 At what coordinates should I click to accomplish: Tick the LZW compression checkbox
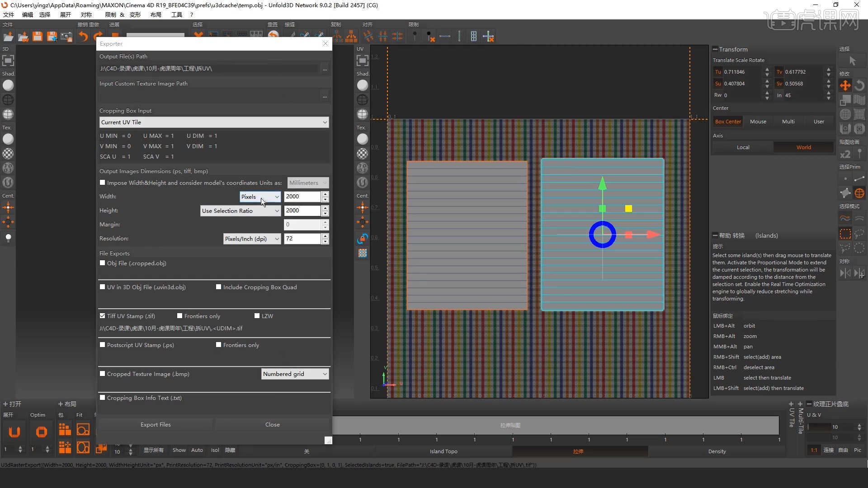[257, 316]
